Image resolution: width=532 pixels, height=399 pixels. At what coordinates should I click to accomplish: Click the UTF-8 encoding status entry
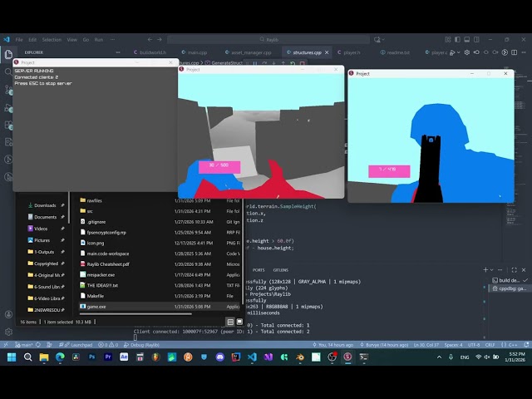point(474,345)
